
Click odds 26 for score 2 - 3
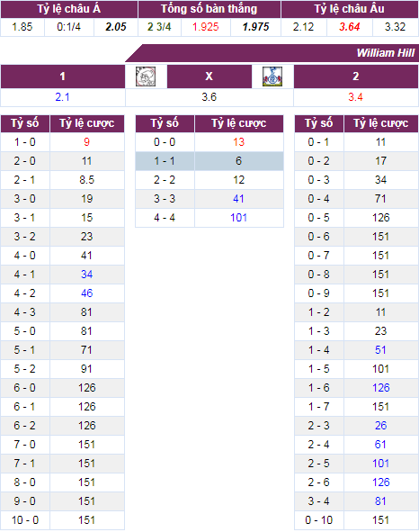(x=380, y=426)
